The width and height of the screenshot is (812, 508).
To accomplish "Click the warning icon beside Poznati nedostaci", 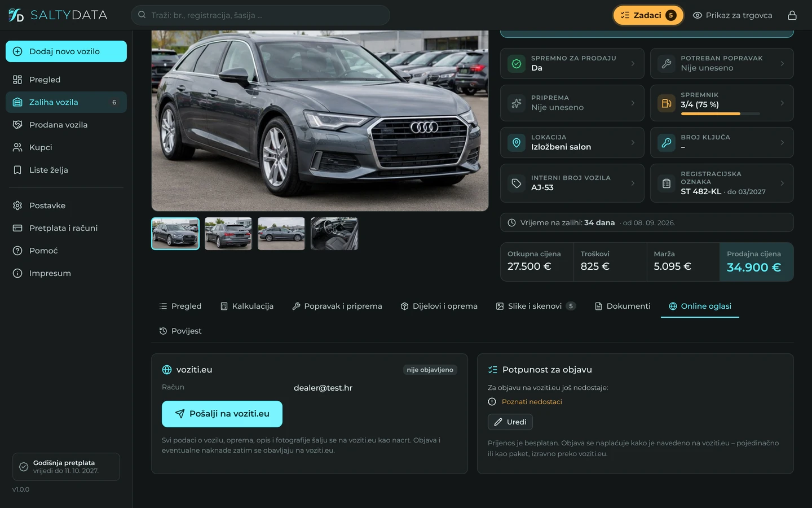I will (x=492, y=402).
